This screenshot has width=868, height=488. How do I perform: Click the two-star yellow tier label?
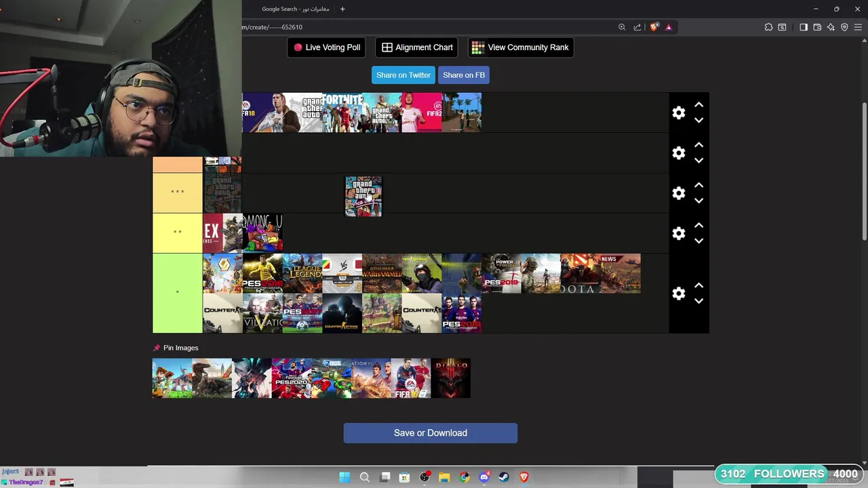(178, 233)
